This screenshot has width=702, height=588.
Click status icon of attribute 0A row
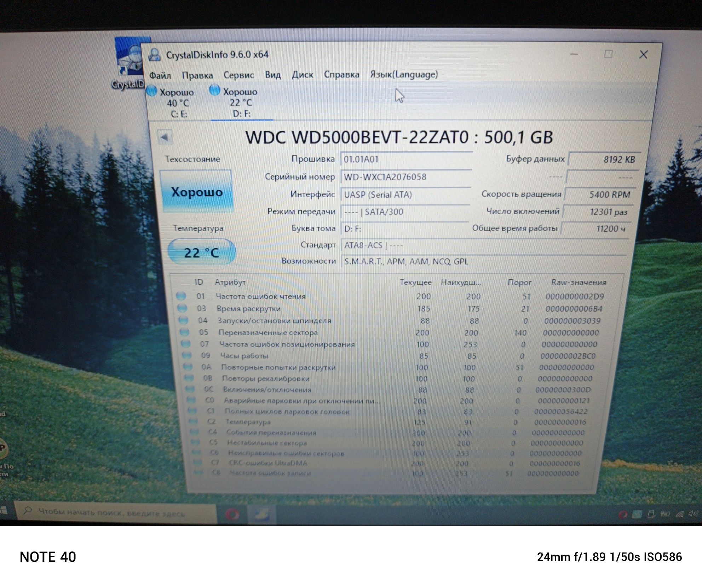click(x=188, y=367)
